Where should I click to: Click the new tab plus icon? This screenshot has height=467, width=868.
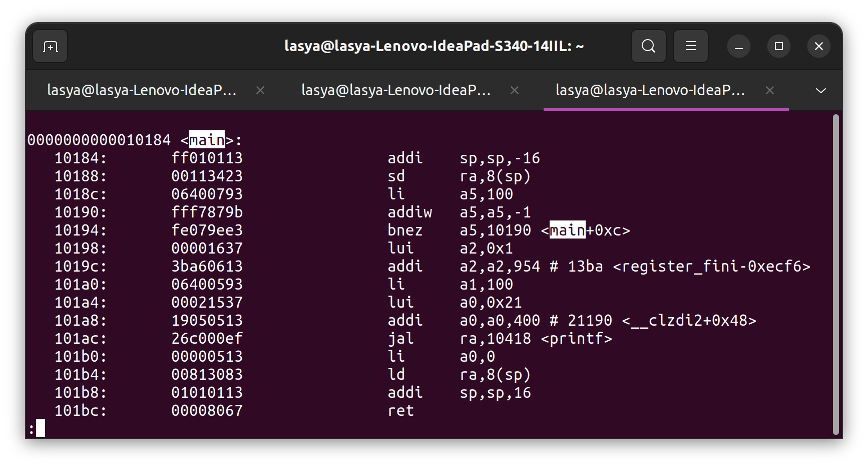click(x=50, y=46)
